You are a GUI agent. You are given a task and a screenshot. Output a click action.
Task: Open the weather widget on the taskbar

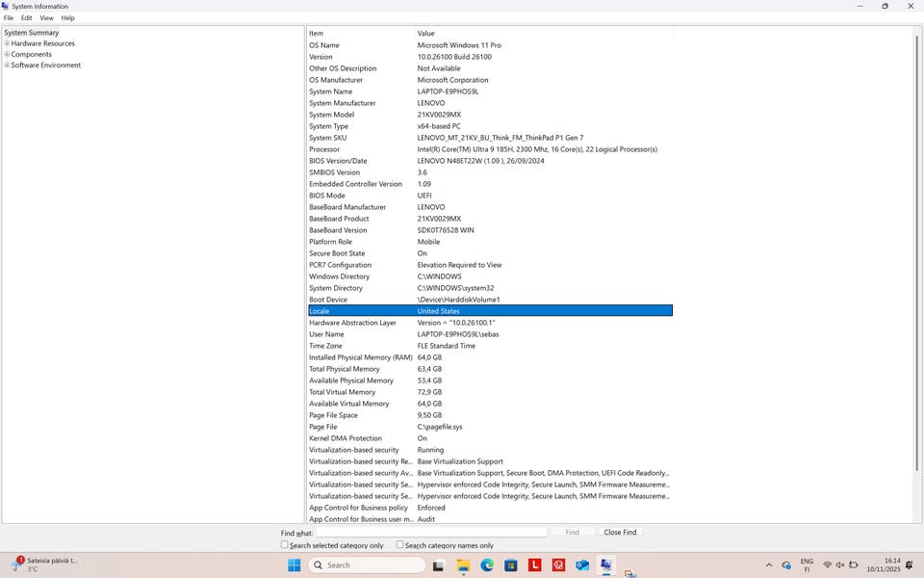coord(45,565)
